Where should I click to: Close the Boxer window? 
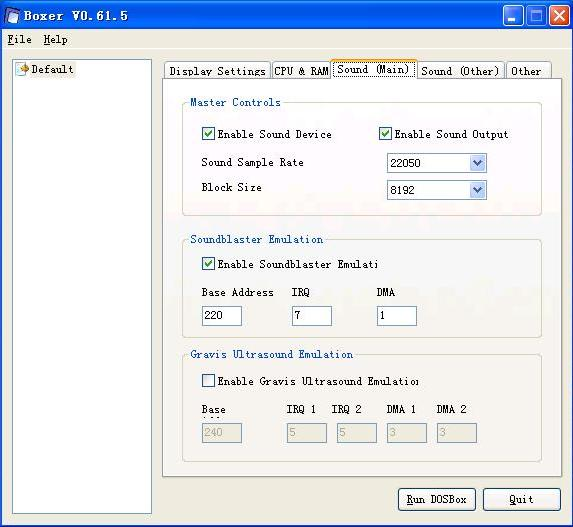coord(559,16)
